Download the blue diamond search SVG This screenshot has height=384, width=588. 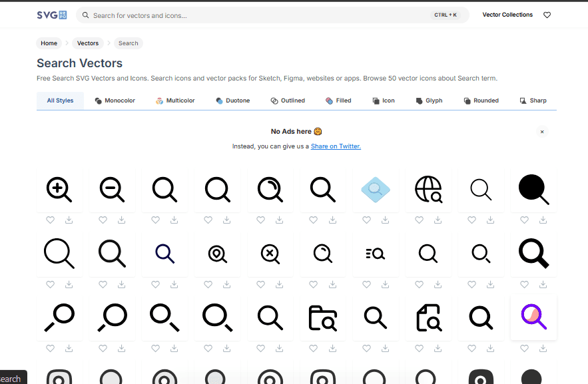pyautogui.click(x=385, y=220)
